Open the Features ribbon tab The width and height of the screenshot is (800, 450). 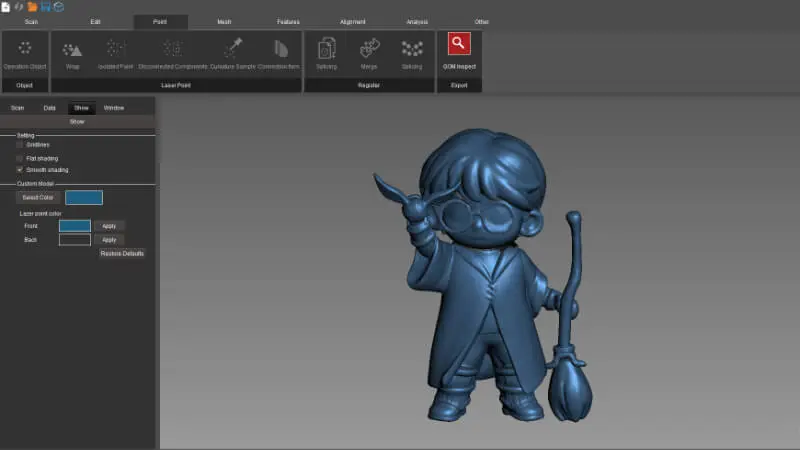click(x=288, y=21)
